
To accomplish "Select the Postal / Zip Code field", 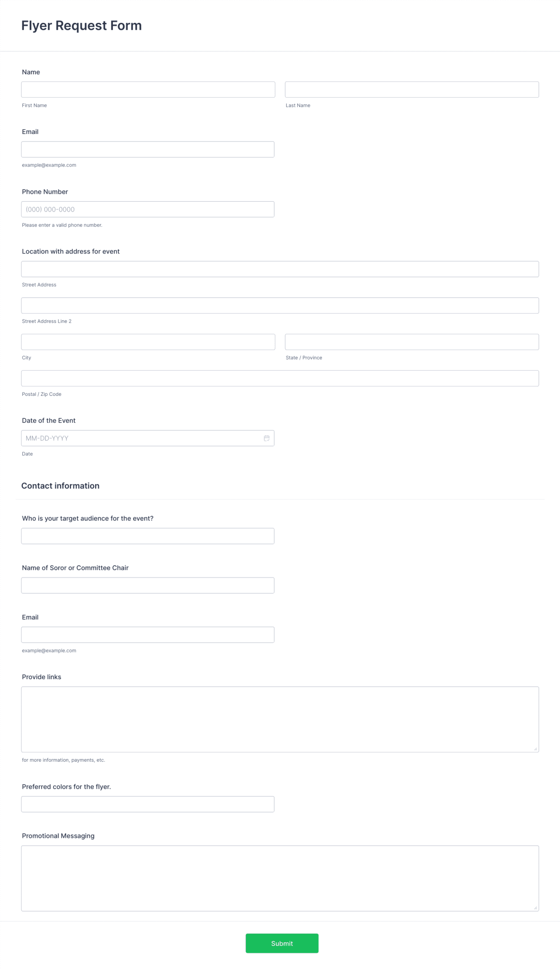I will tap(280, 378).
